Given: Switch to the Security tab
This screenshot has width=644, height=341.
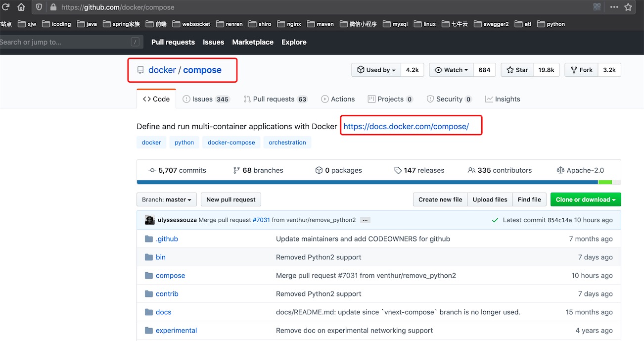Looking at the screenshot, I should click(449, 99).
